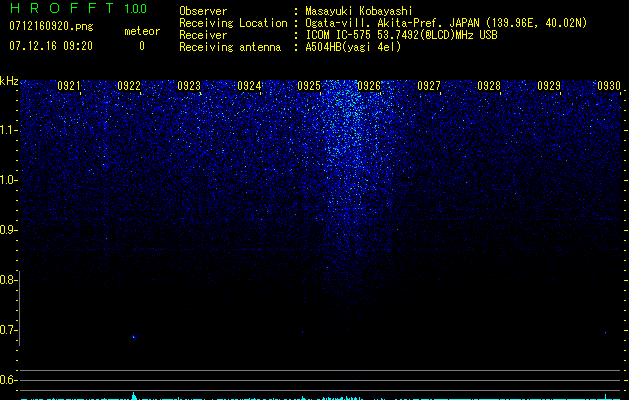Click the Receiving Location label

point(233,23)
